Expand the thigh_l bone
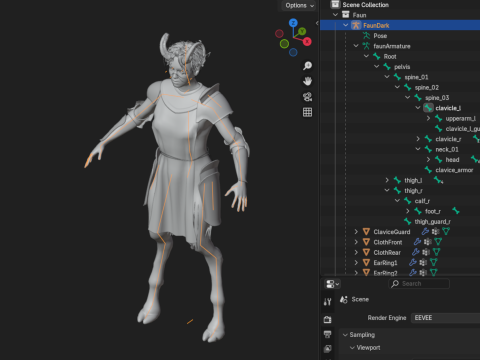Image resolution: width=480 pixels, height=360 pixels. 387,180
